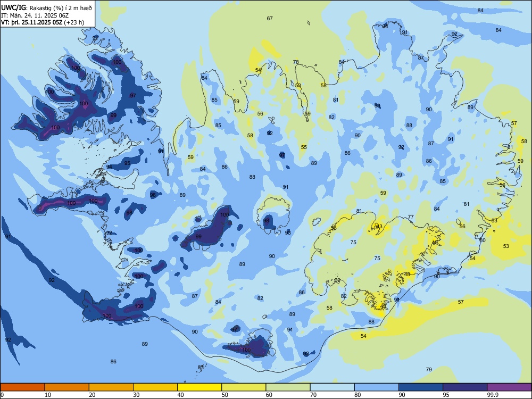532x399 pixels.
Task: Select the dark blue 90–95 legend swatch
Action: pos(421,387)
